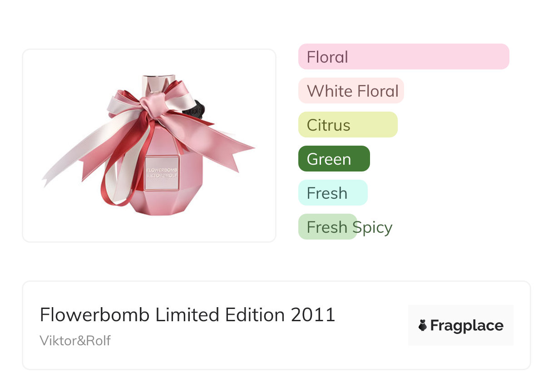
Task: Click the FLOWERBOMB label on the bottle
Action: click(162, 173)
